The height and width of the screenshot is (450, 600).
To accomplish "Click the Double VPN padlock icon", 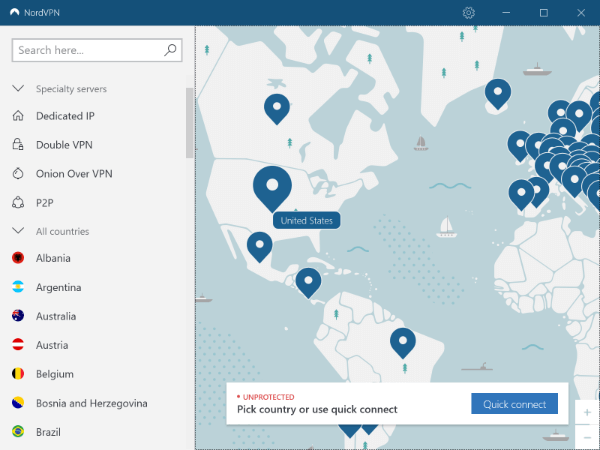I will pos(18,144).
